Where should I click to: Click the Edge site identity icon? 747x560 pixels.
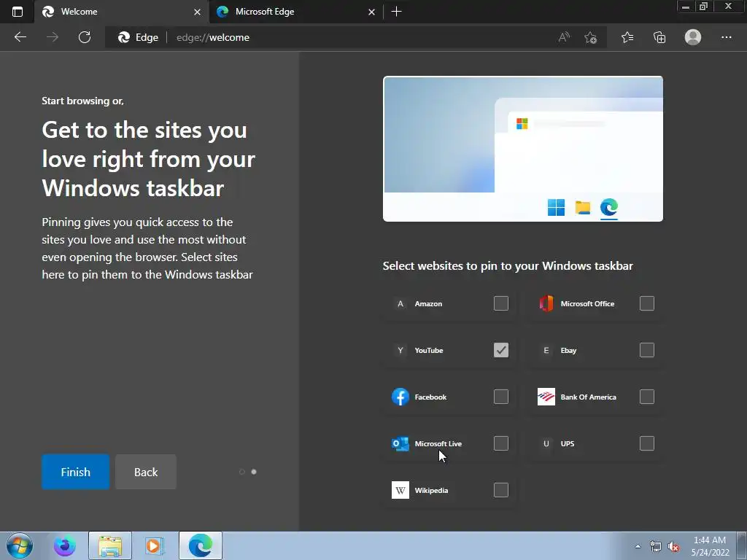(x=138, y=37)
